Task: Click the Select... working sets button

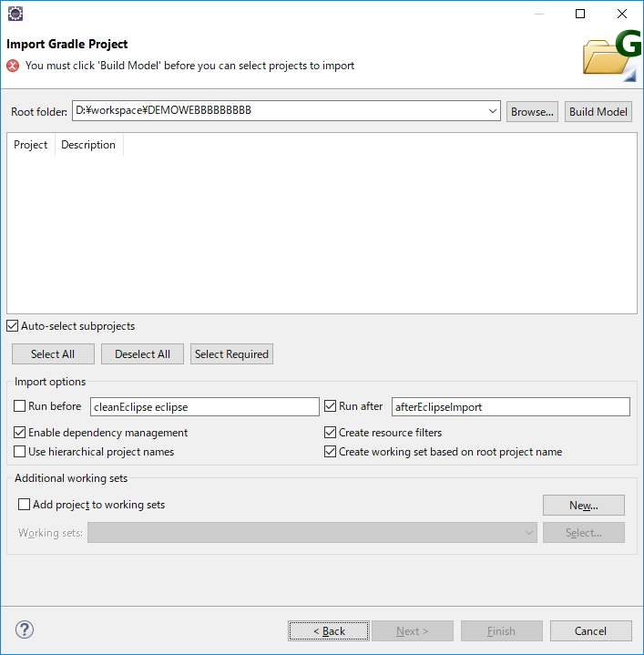Action: point(584,533)
